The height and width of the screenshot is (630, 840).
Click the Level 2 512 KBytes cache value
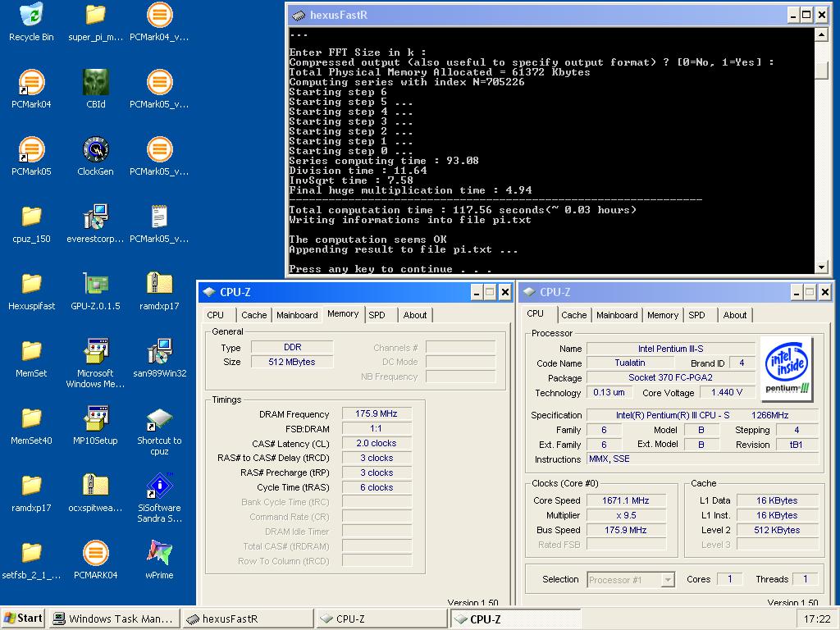[777, 530]
